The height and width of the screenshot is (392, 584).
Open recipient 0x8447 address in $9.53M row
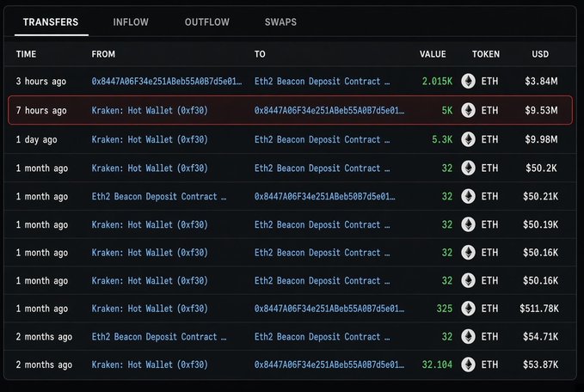pos(329,110)
